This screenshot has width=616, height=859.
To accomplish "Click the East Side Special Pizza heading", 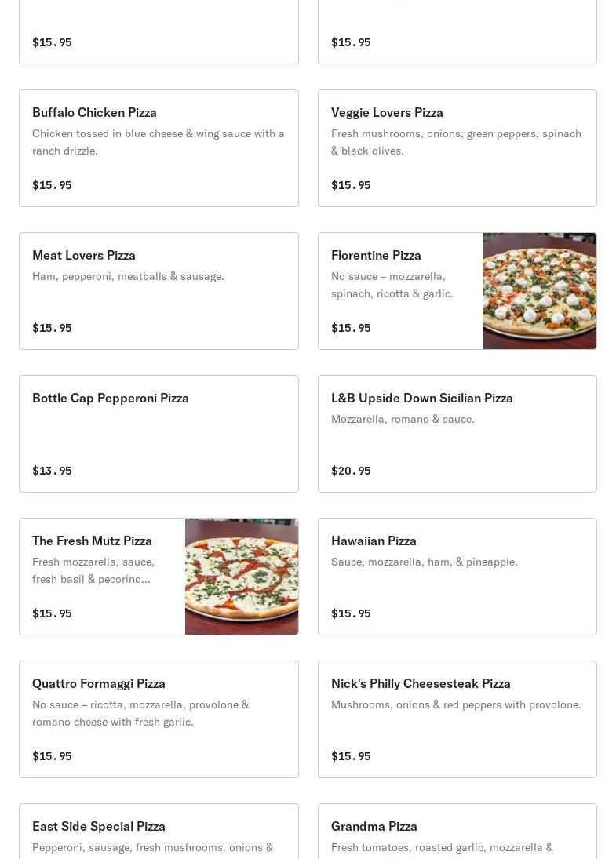I will tap(99, 826).
